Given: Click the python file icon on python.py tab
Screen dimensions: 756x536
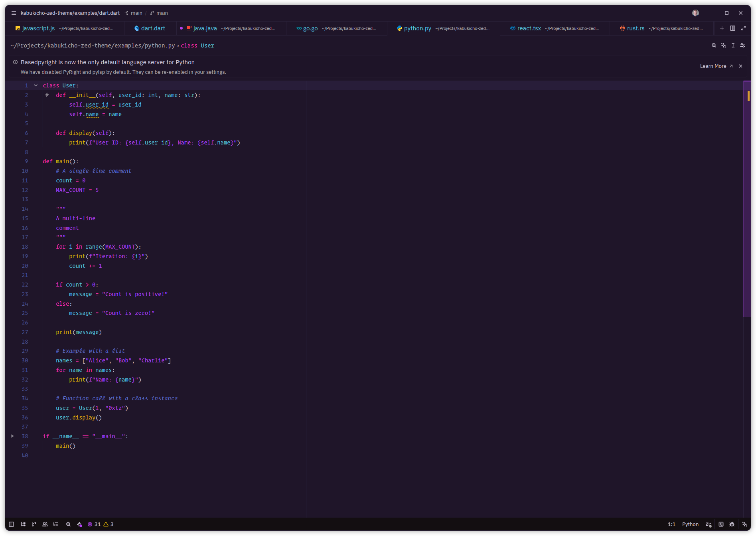Looking at the screenshot, I should [399, 28].
